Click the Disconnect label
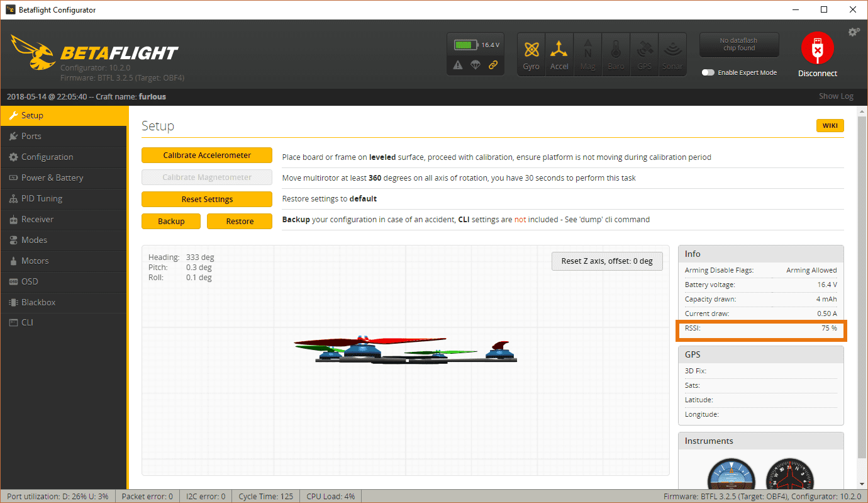Image resolution: width=868 pixels, height=503 pixels. click(818, 73)
